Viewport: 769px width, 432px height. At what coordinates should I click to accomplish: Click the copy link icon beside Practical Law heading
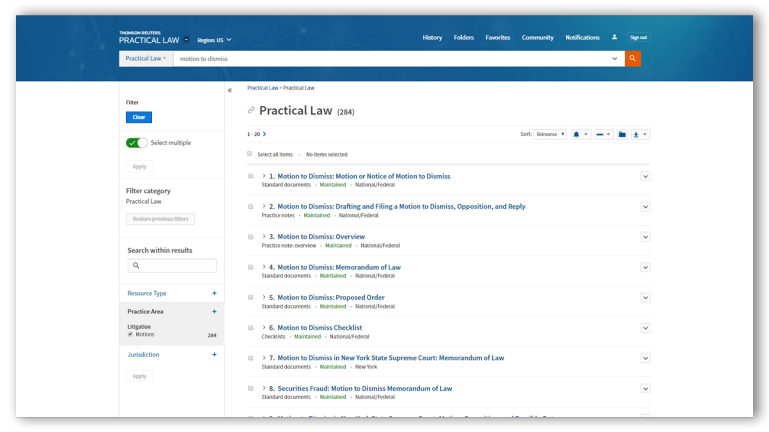click(x=252, y=110)
